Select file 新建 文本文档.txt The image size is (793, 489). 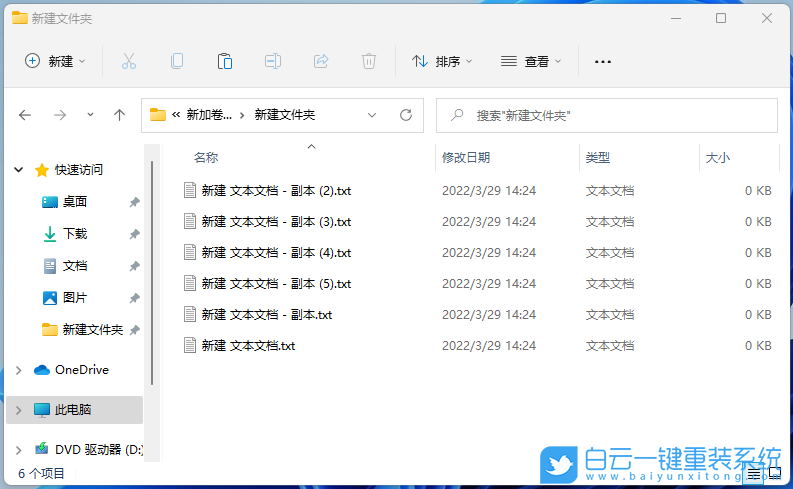(248, 345)
